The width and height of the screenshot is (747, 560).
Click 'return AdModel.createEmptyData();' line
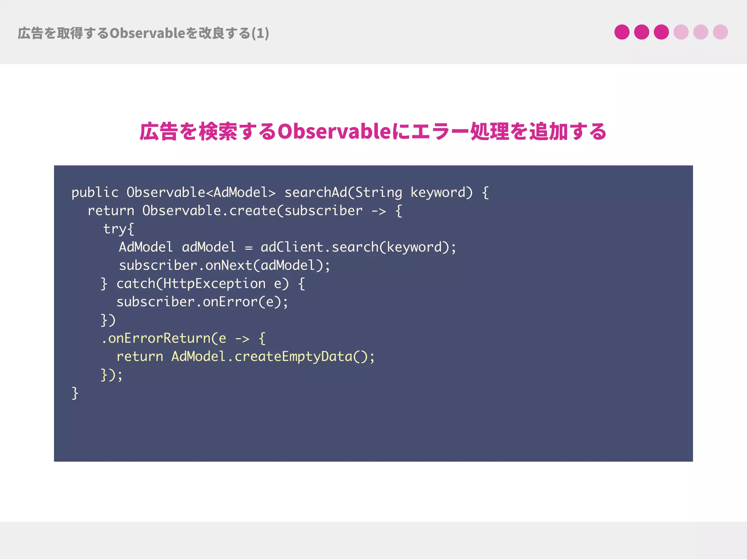pos(245,357)
